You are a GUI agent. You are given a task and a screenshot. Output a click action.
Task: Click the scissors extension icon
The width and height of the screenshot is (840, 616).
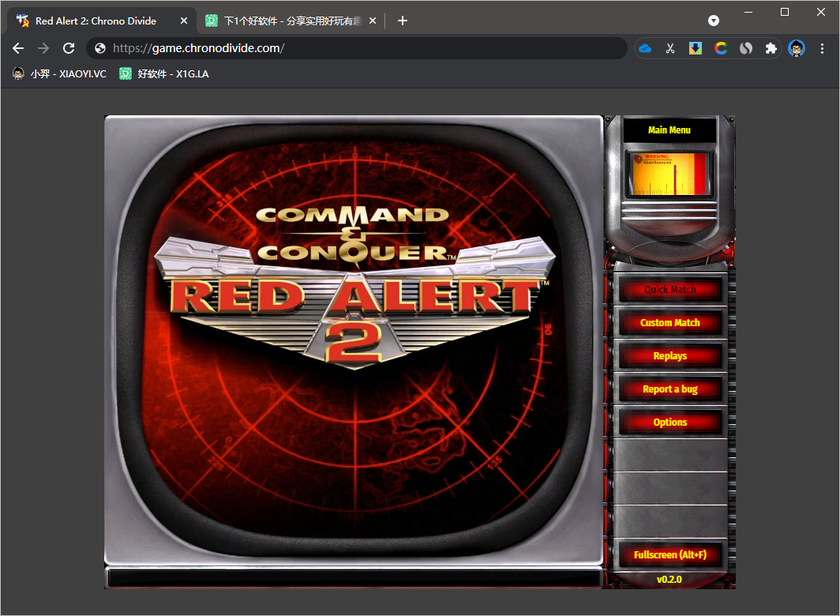coord(670,49)
